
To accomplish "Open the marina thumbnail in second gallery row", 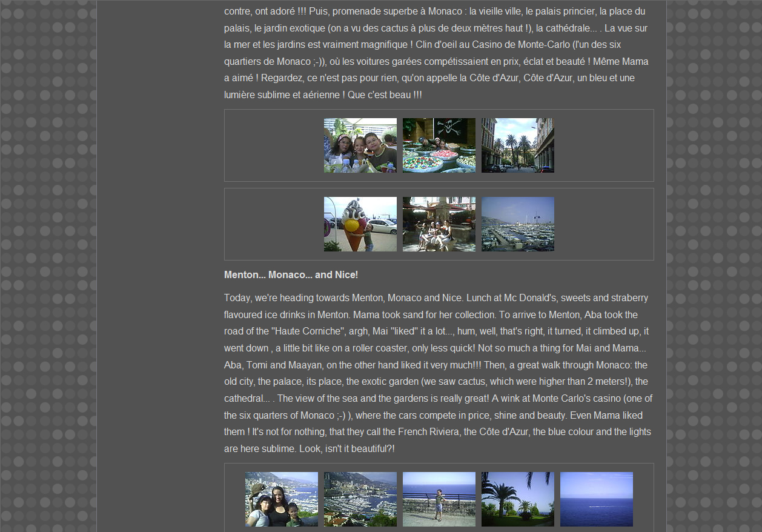I will point(517,224).
